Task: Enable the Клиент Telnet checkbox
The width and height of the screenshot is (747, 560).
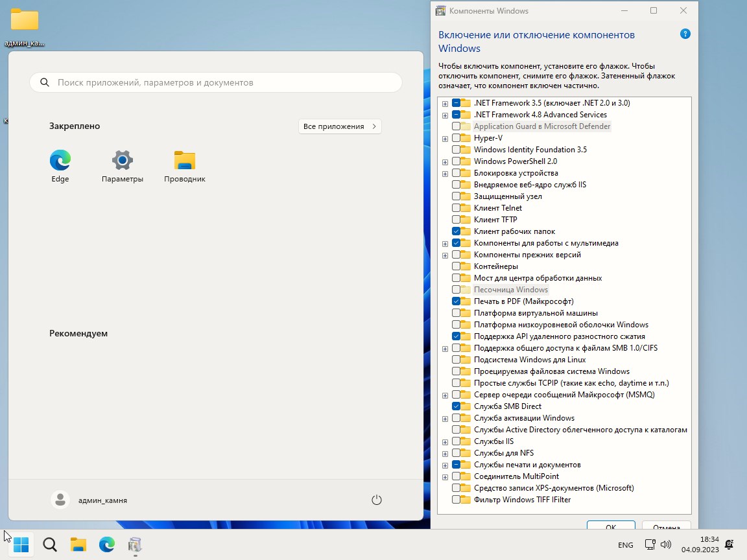Action: [x=456, y=208]
